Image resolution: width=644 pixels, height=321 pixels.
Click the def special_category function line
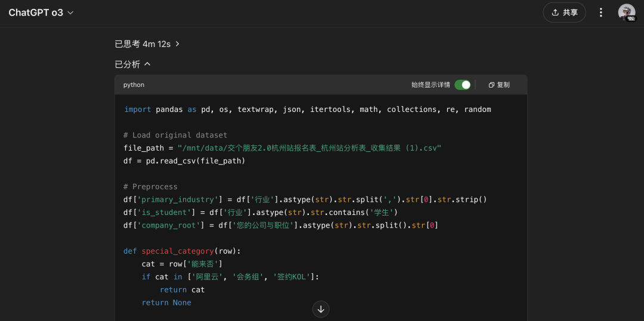(182, 251)
